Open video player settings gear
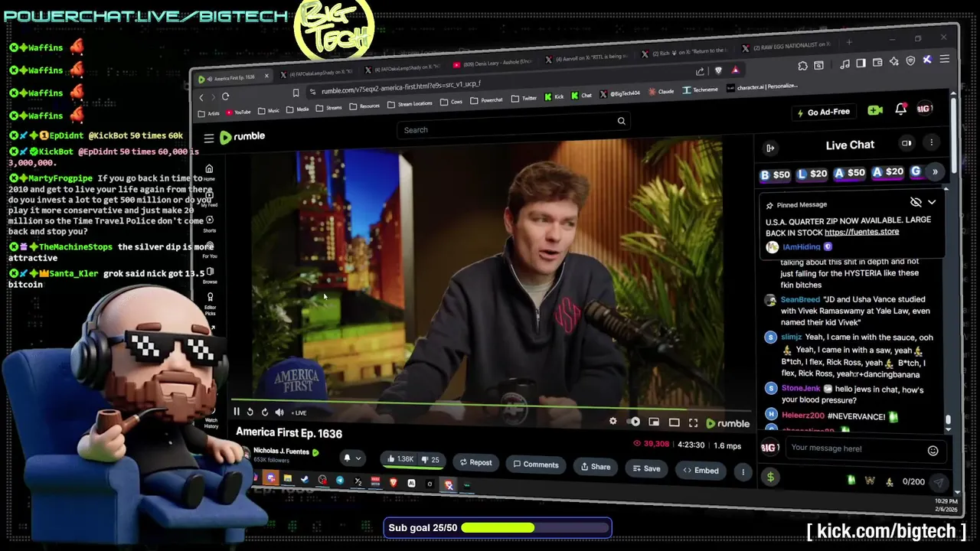This screenshot has height=551, width=980. tap(612, 421)
